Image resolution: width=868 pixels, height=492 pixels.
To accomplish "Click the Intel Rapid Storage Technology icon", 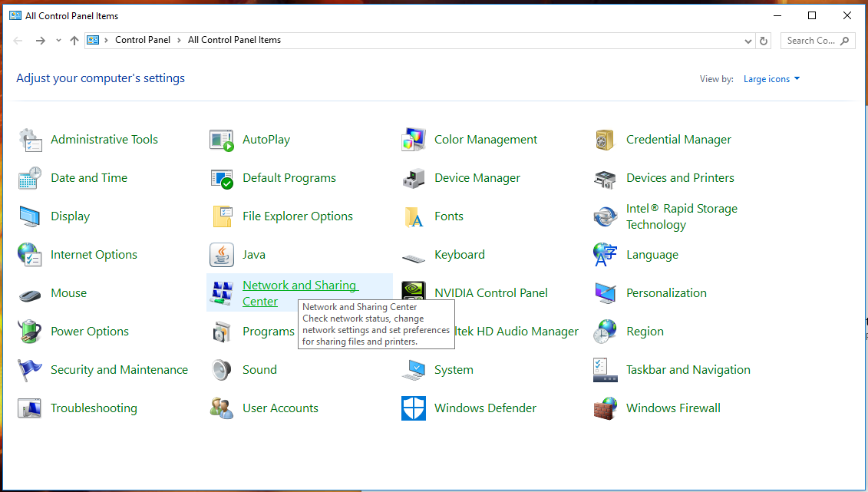I will coord(605,216).
